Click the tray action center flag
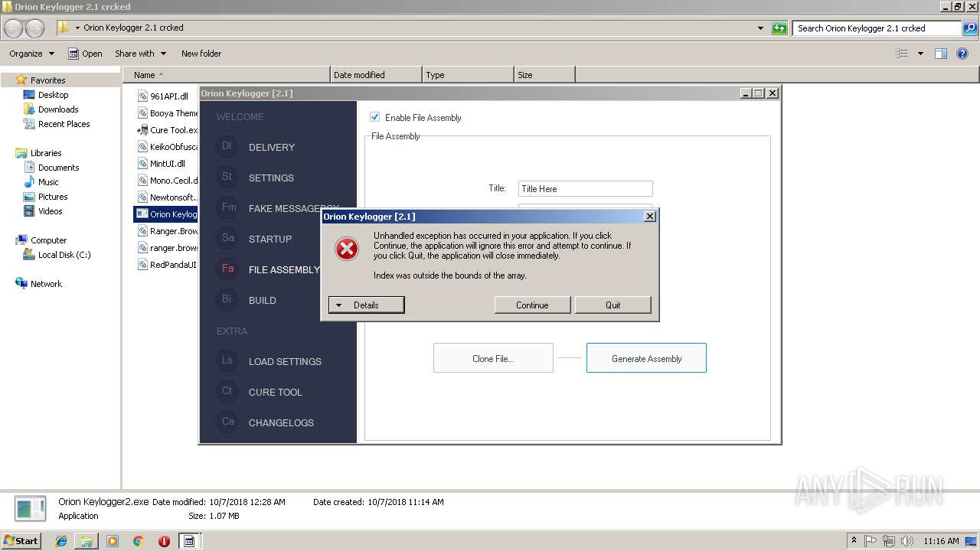Screen dimensions: 980x551 pos(871,541)
